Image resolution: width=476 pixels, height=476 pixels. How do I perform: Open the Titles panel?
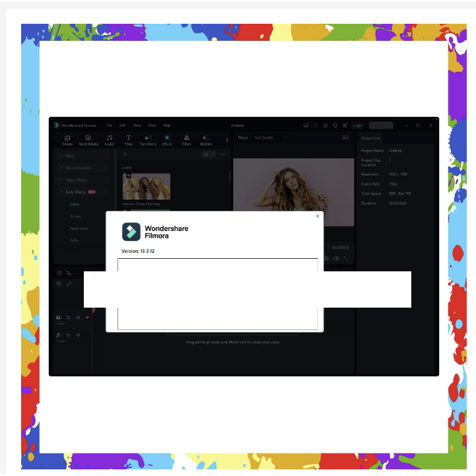(128, 139)
